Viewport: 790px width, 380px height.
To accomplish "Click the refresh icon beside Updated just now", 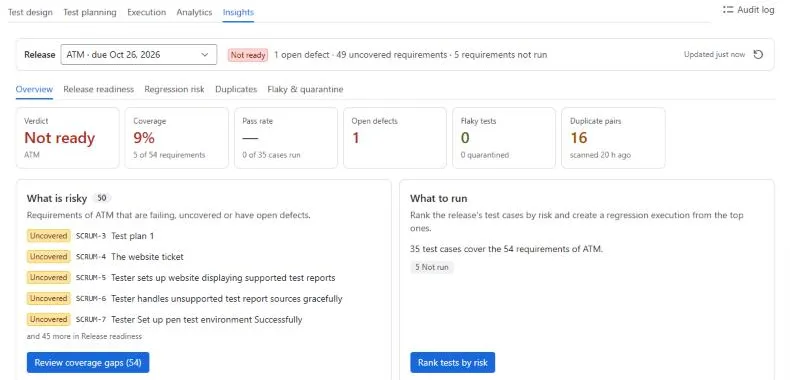I will click(758, 54).
